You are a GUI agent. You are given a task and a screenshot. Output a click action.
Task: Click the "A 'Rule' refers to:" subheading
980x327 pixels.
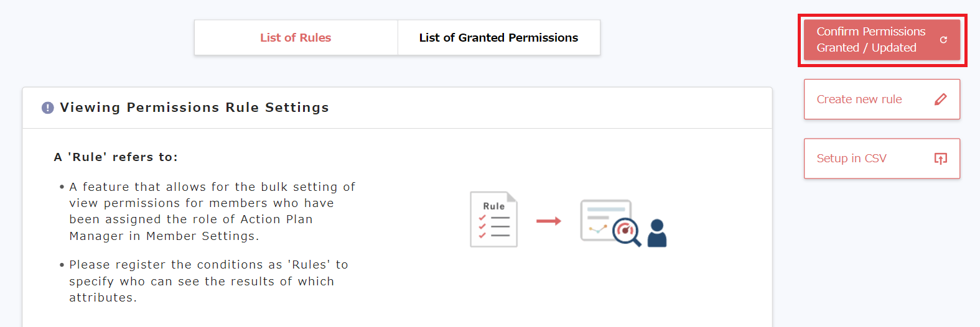pos(116,157)
